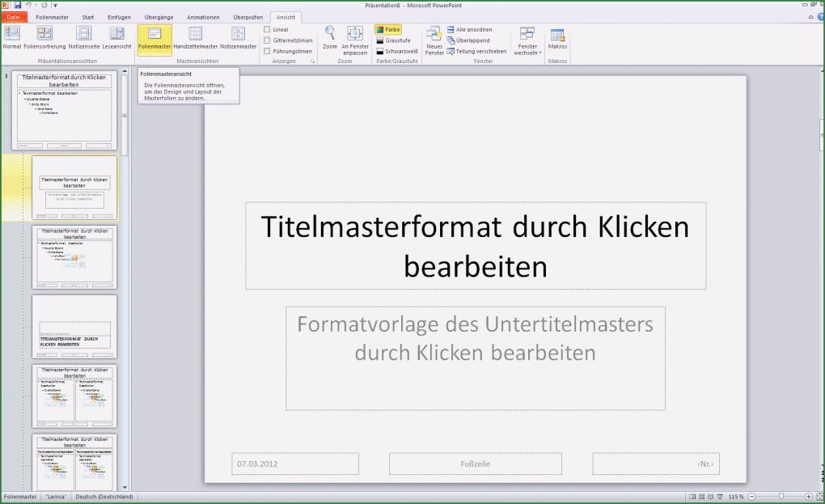Expand the Fenster wechseln dropdown
This screenshot has height=504, width=825.
pyautogui.click(x=527, y=42)
